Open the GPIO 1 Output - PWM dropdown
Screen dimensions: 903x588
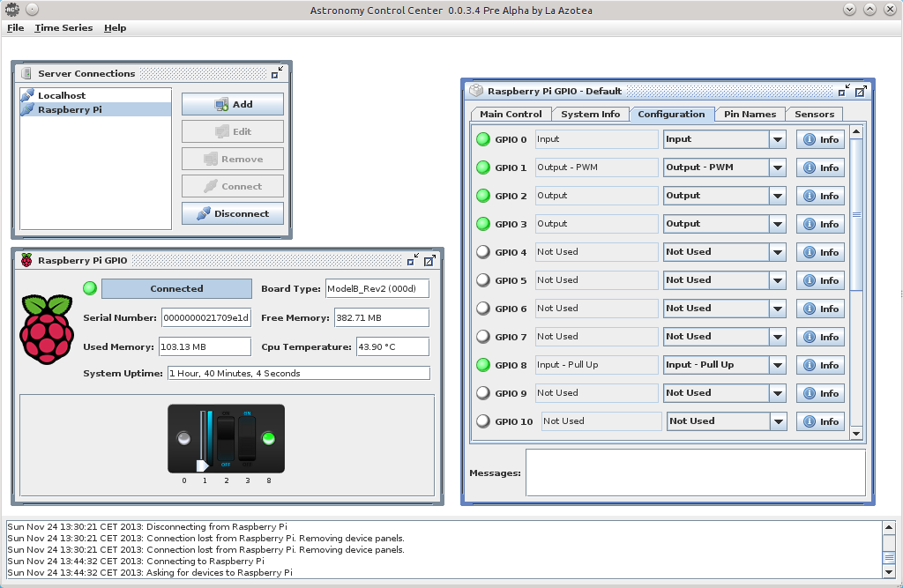coord(778,167)
